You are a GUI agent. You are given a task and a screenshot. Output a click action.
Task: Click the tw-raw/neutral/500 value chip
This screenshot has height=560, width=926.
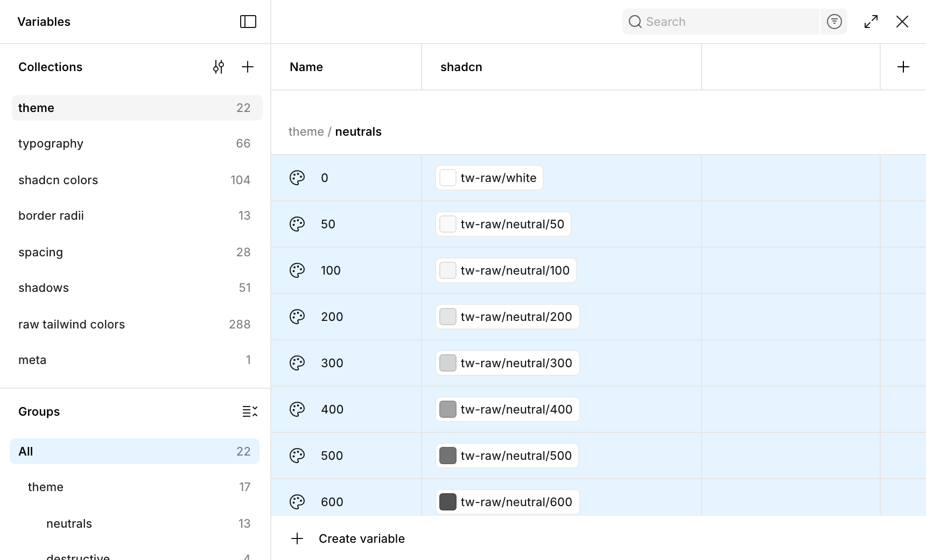(x=507, y=456)
